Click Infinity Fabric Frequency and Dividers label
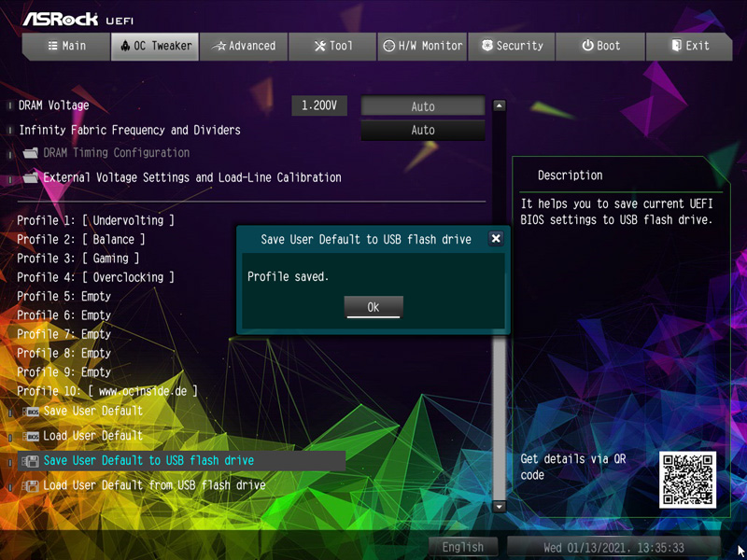The image size is (747, 560). point(130,130)
